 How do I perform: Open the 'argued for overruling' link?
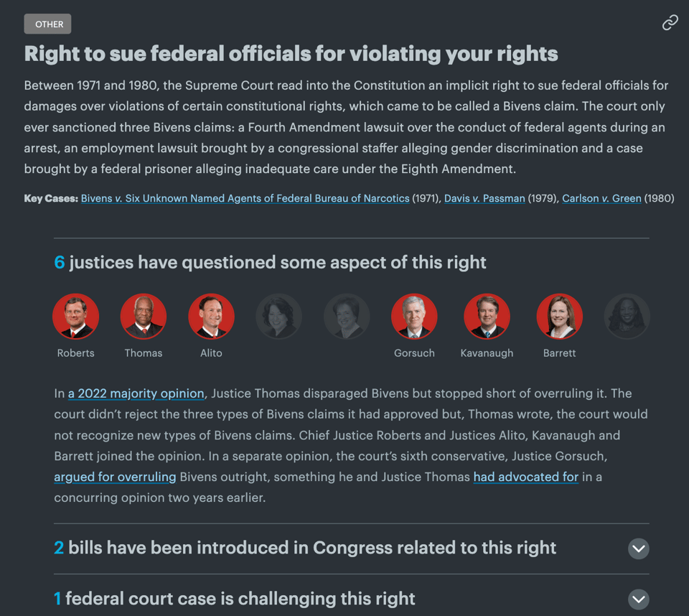click(115, 477)
